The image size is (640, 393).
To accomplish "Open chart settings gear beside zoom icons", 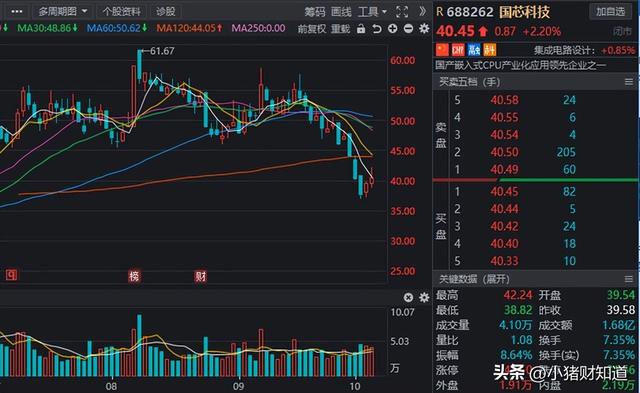I will [424, 29].
